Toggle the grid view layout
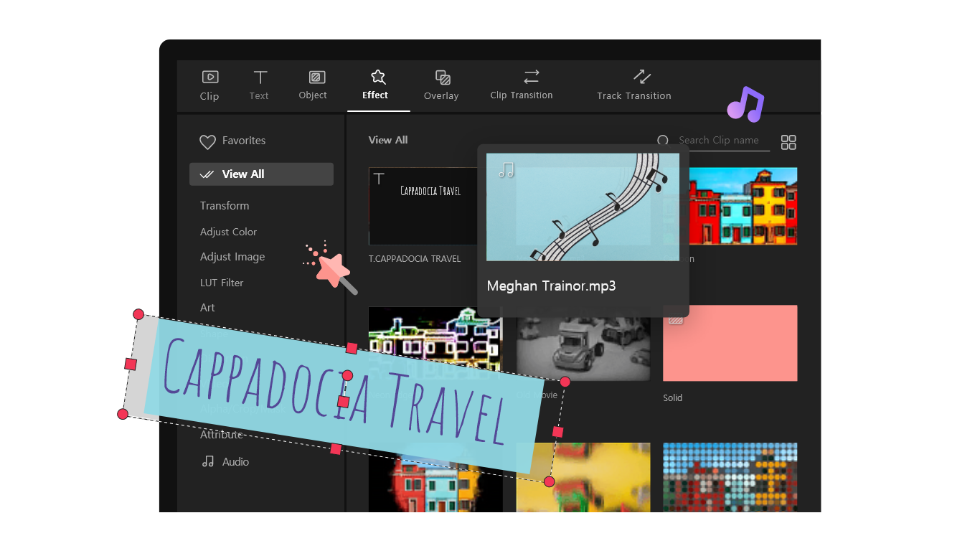Screen dimensions: 980x551 tap(788, 142)
